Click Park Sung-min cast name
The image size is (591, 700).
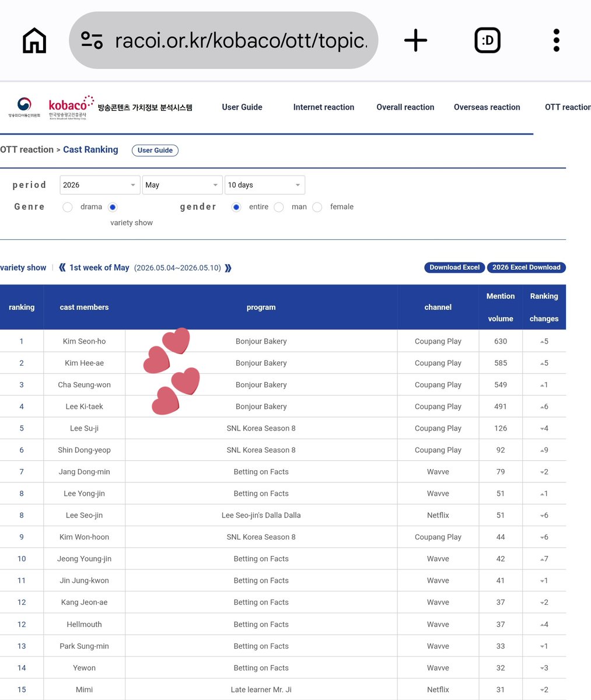click(x=84, y=646)
